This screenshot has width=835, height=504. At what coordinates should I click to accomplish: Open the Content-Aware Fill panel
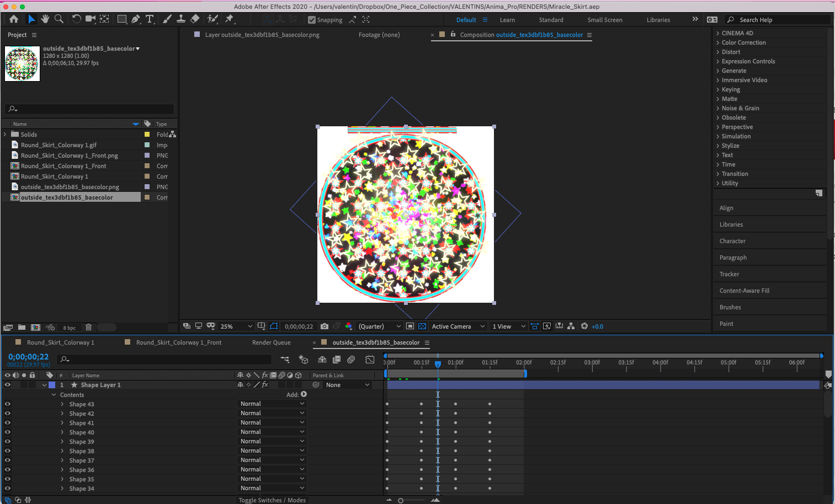(744, 291)
